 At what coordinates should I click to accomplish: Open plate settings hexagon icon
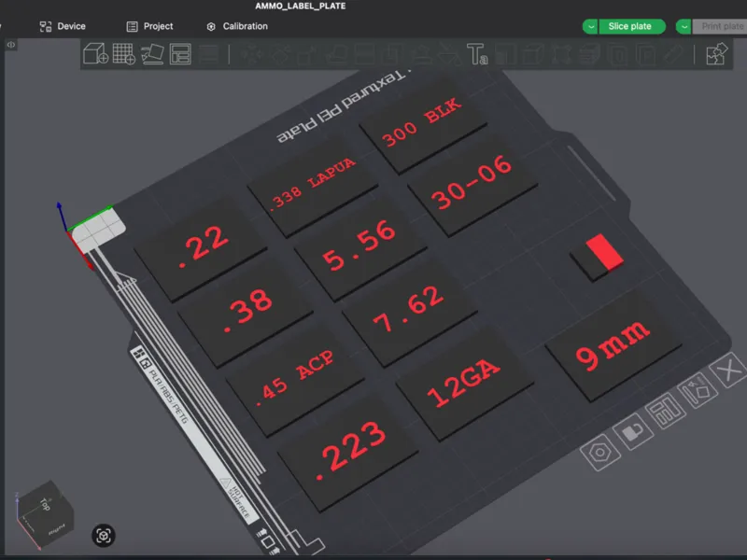600,452
